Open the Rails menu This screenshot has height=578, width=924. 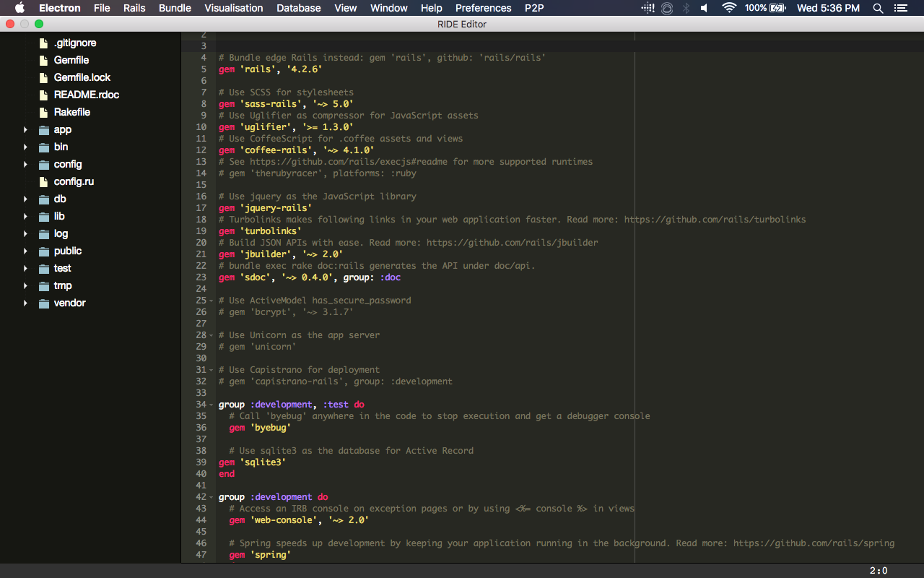[134, 8]
